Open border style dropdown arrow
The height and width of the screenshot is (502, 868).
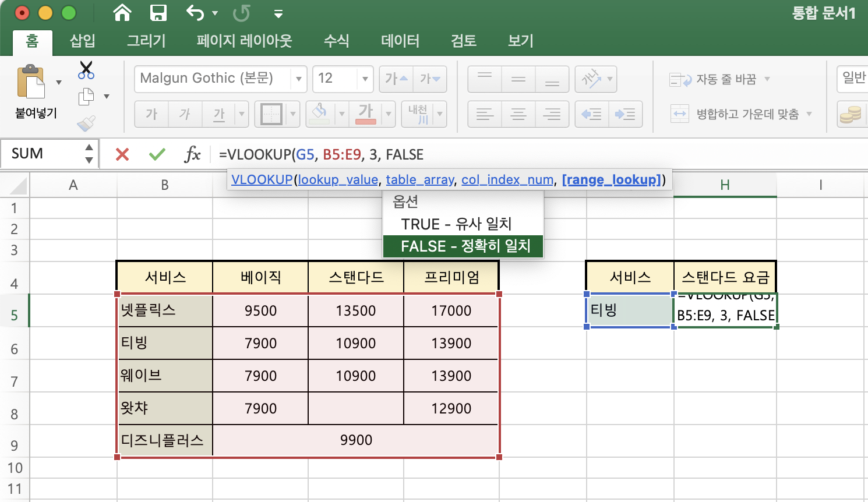click(x=293, y=114)
